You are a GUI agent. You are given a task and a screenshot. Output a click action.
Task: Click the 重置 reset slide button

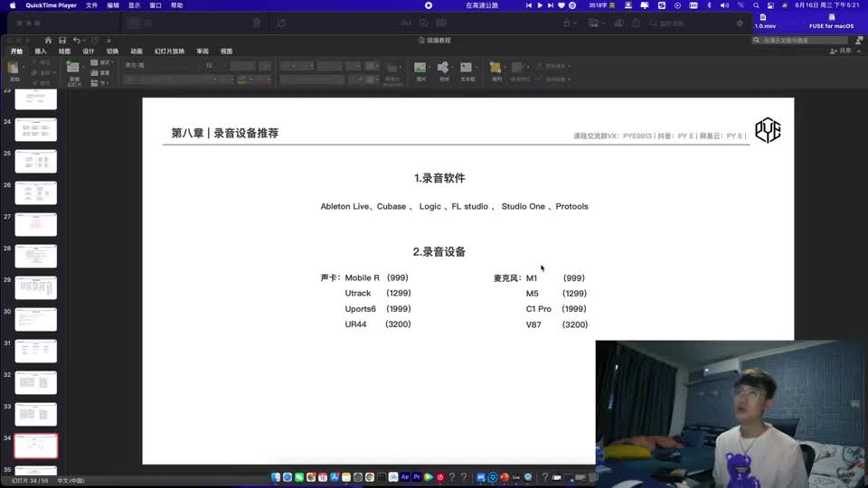[x=100, y=73]
